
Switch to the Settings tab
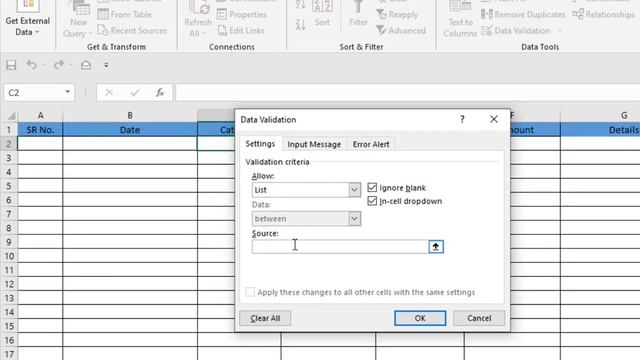coord(260,144)
